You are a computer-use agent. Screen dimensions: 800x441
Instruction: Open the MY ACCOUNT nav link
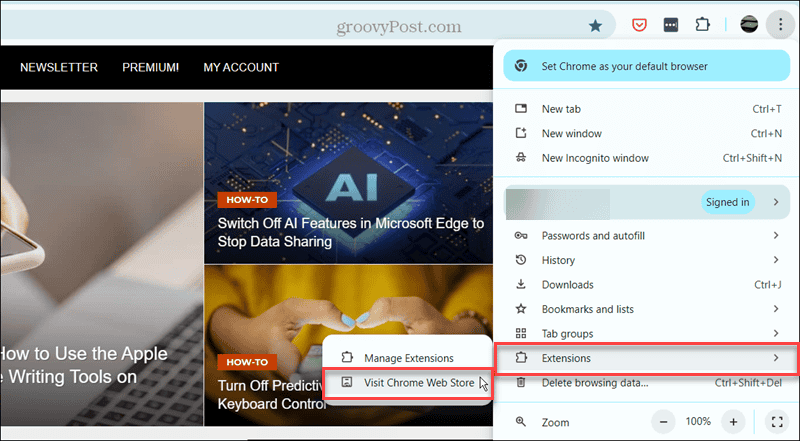point(241,67)
